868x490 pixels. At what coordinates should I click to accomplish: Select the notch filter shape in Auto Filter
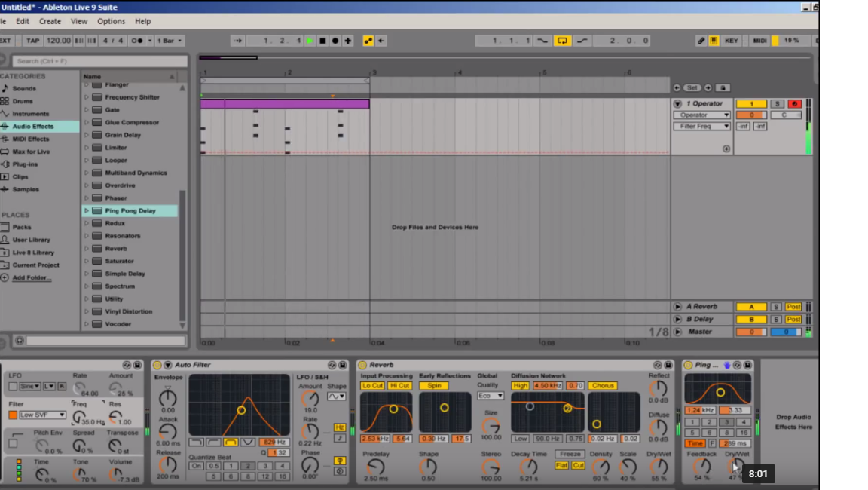coord(247,443)
